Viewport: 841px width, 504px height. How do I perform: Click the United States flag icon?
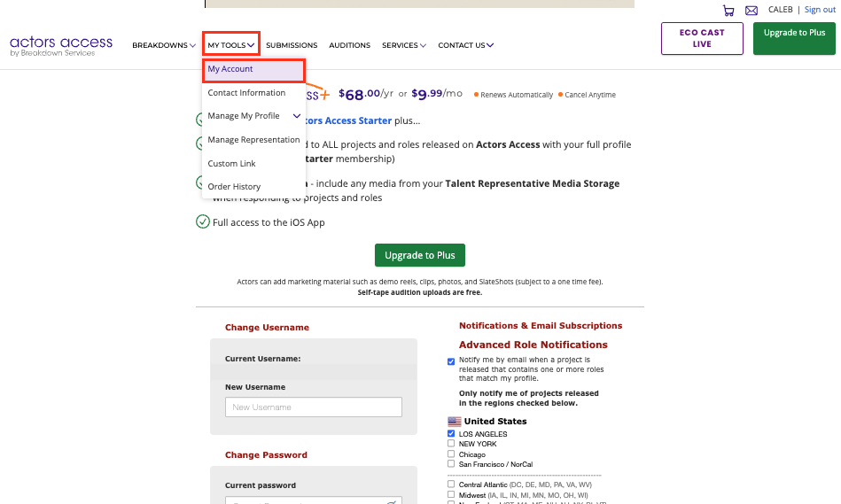455,422
